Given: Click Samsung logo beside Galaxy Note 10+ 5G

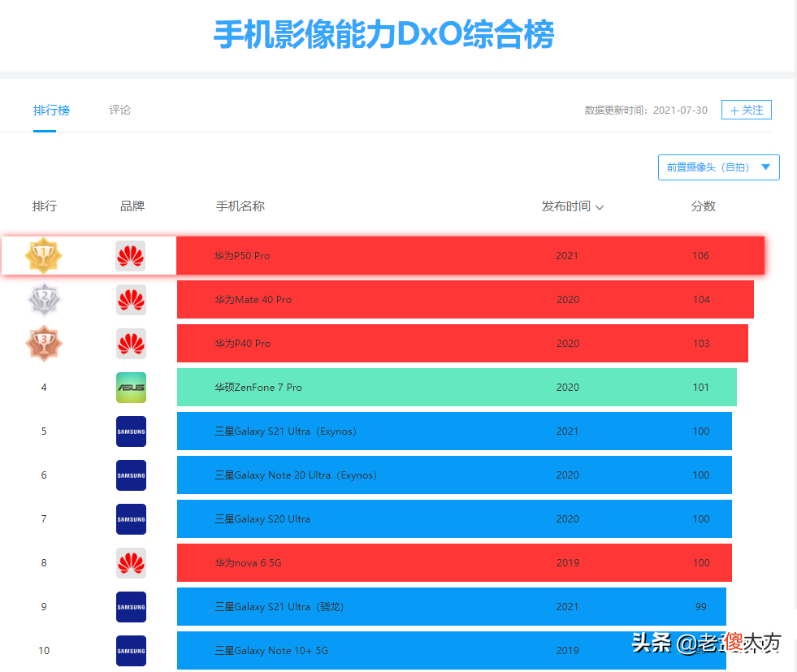Looking at the screenshot, I should click(x=131, y=651).
